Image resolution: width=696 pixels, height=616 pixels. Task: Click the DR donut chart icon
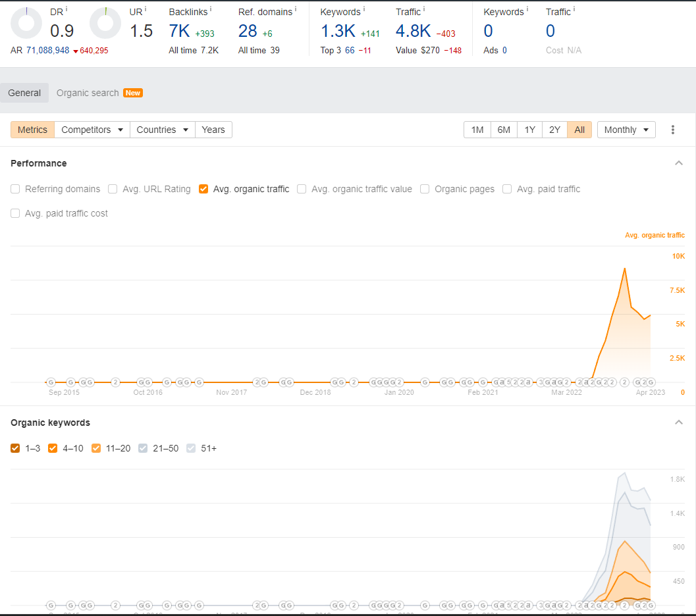tap(26, 23)
